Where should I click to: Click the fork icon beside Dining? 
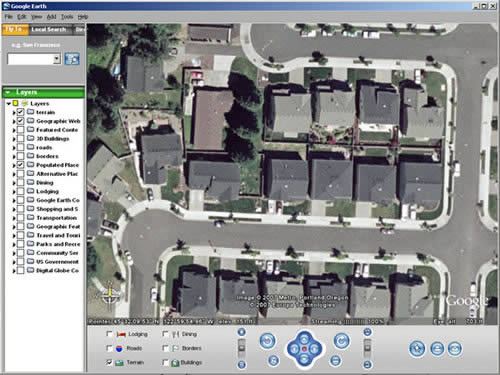(176, 334)
